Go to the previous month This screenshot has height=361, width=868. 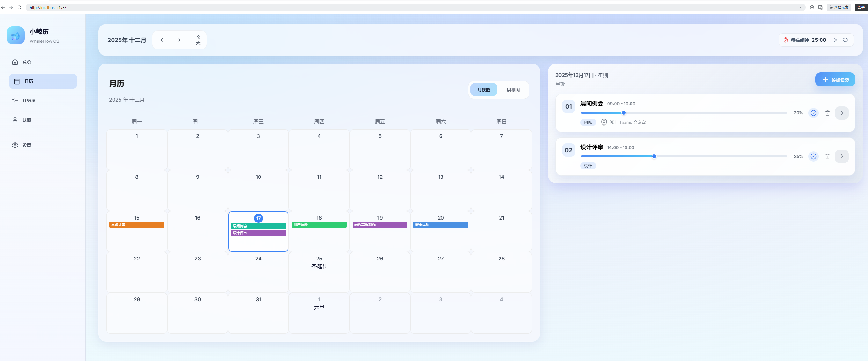162,40
